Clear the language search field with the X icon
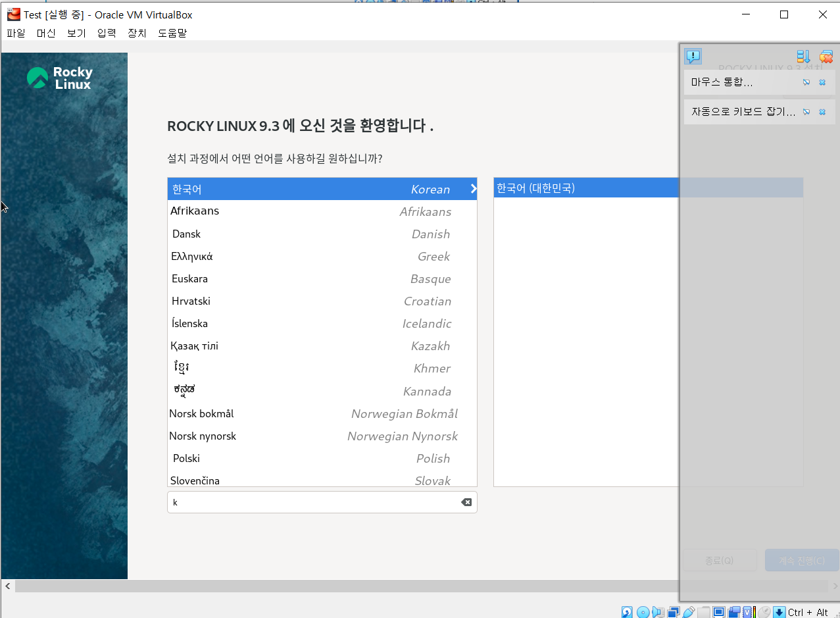 (466, 502)
